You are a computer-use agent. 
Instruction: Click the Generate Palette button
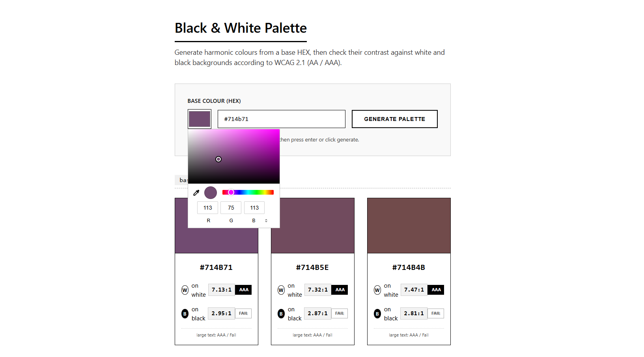(394, 119)
